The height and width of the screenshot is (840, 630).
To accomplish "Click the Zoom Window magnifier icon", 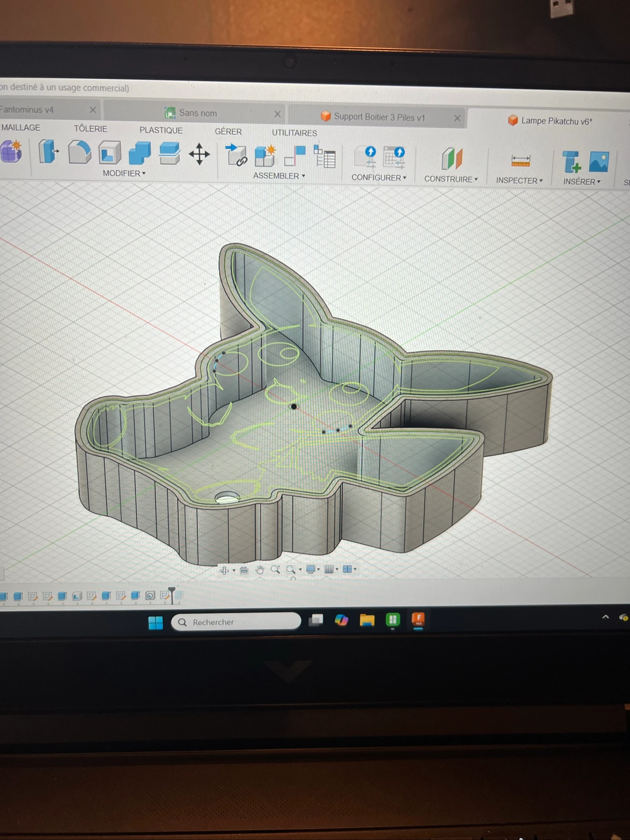I will coord(291,569).
